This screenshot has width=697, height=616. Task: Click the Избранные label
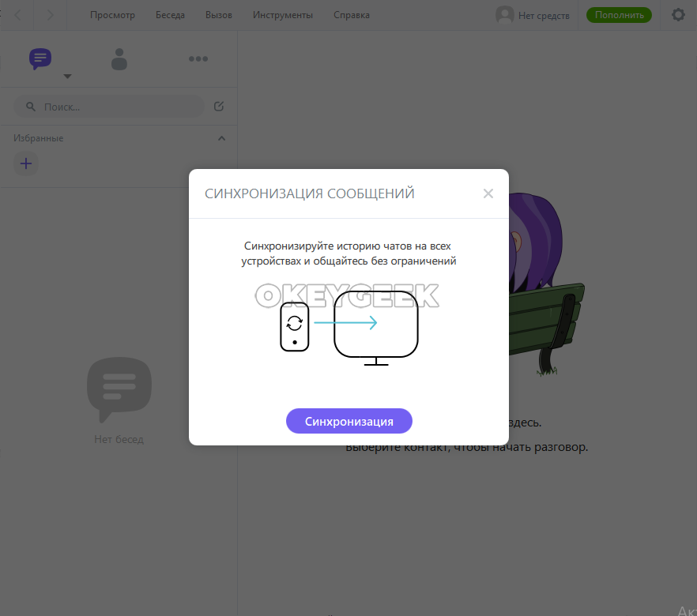(x=38, y=138)
